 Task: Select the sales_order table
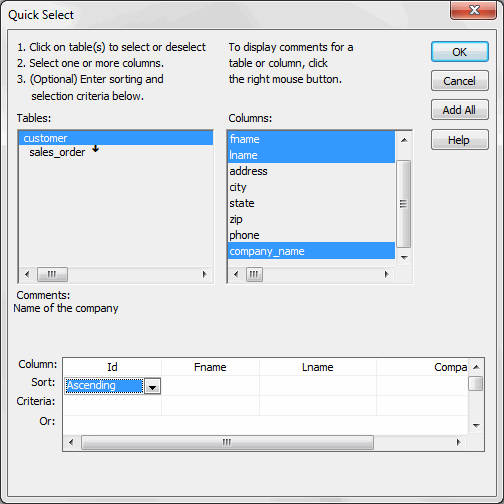coord(57,152)
